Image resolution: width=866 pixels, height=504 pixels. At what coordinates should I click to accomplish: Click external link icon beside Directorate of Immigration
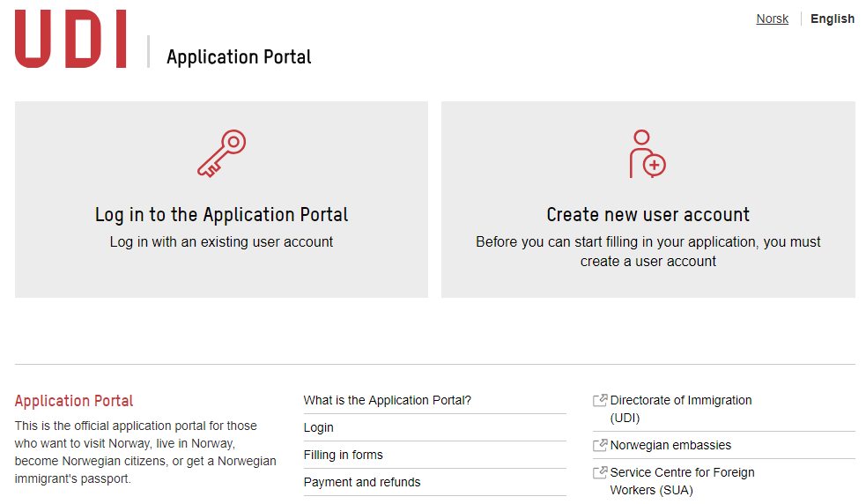coord(600,400)
